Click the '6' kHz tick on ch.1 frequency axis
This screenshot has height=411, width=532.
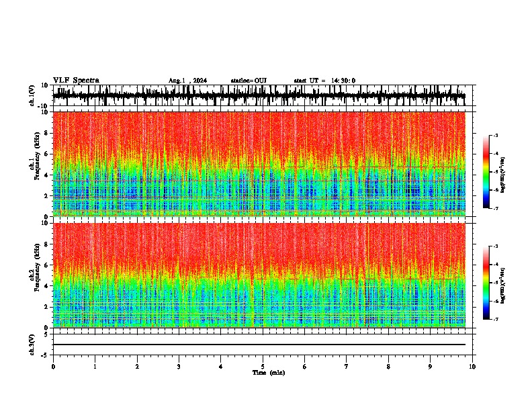tap(47, 154)
